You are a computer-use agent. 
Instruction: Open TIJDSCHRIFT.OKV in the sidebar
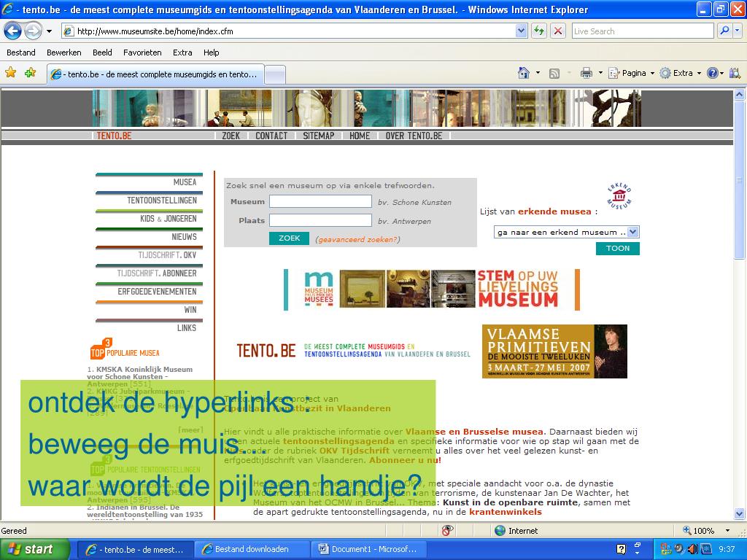pos(167,254)
